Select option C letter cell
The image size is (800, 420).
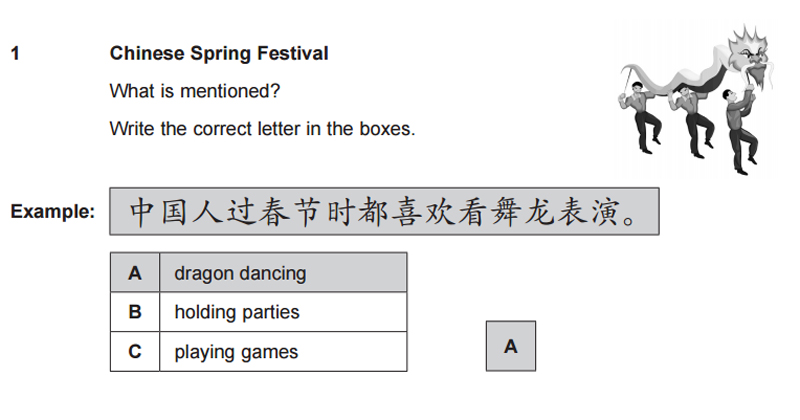tap(135, 352)
